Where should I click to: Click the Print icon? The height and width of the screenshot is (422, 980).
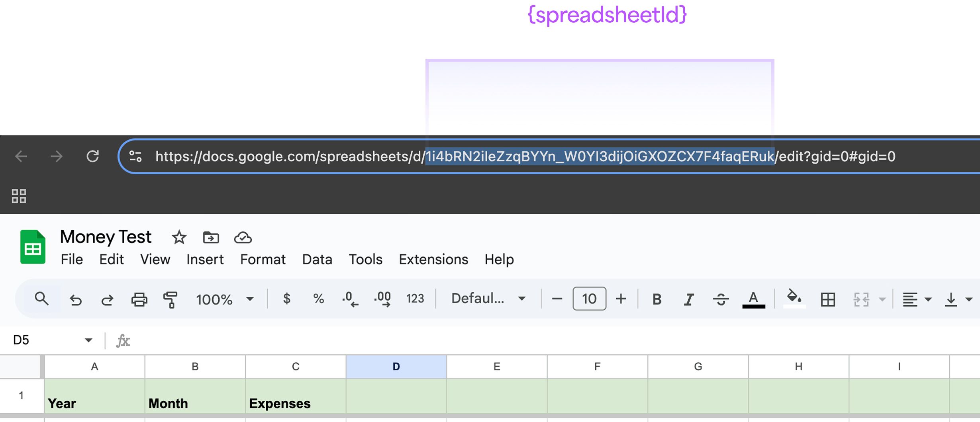(x=138, y=299)
